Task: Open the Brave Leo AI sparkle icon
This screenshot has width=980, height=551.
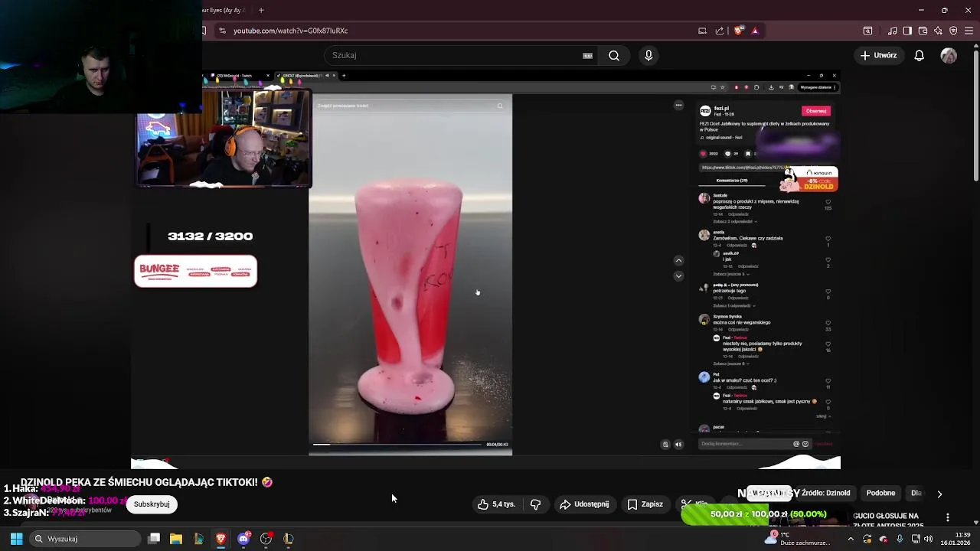Action: tap(938, 31)
